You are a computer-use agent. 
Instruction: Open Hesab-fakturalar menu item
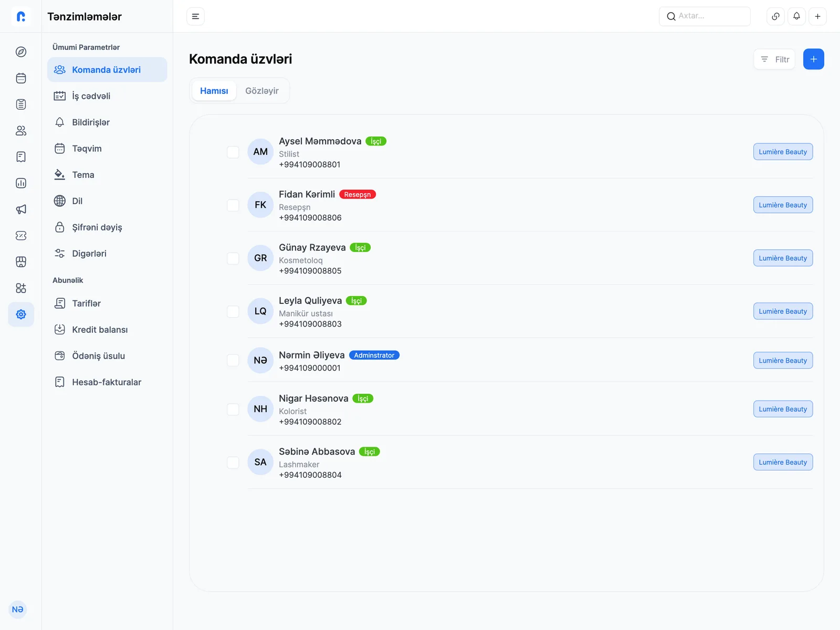pyautogui.click(x=107, y=382)
